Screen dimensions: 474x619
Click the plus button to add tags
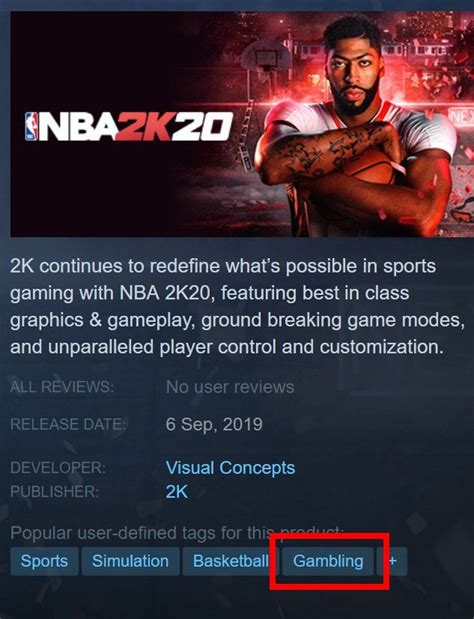coord(392,561)
